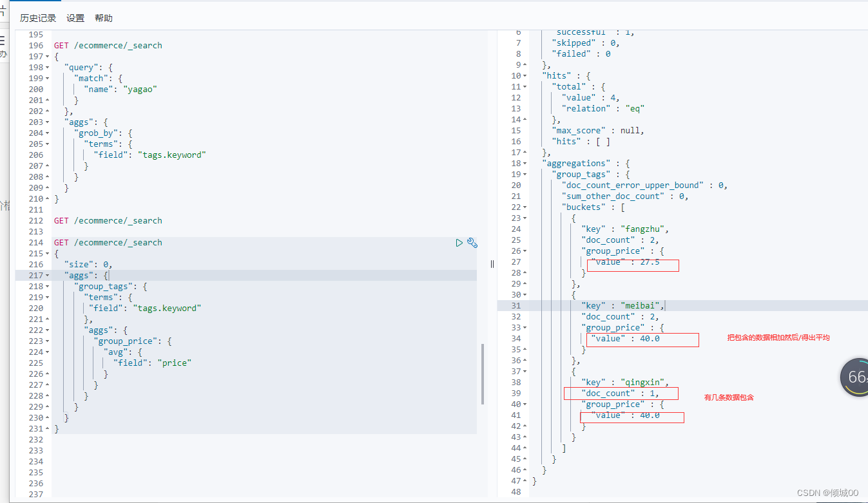Screen dimensions: 868x503
Task: Collapse the "avg" block at line 224
Action: click(x=48, y=352)
